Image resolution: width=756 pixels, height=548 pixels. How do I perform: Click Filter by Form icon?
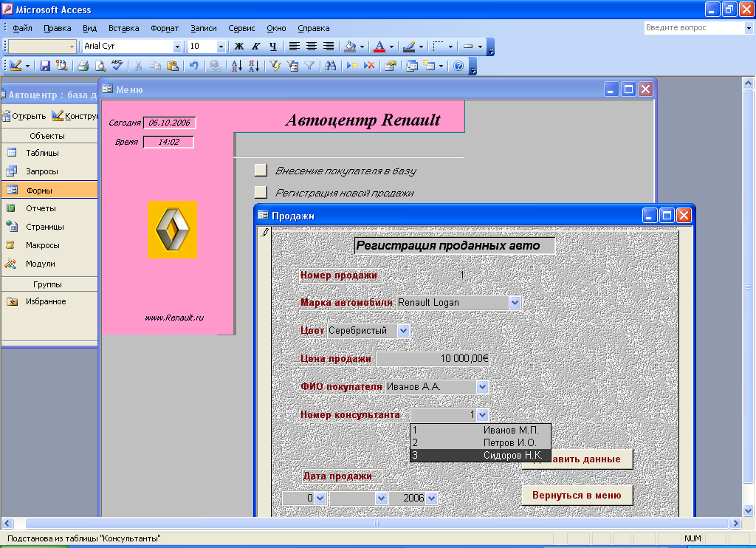[x=292, y=66]
